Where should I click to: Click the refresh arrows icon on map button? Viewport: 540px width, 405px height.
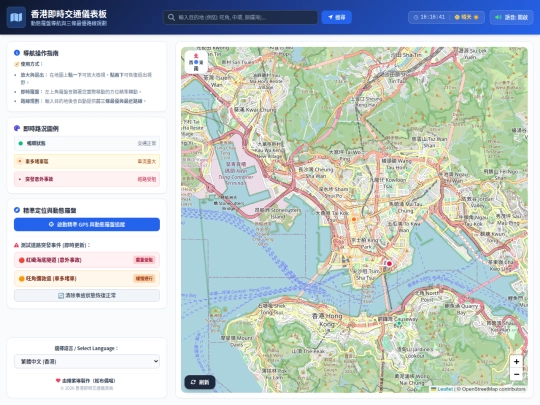tap(193, 382)
